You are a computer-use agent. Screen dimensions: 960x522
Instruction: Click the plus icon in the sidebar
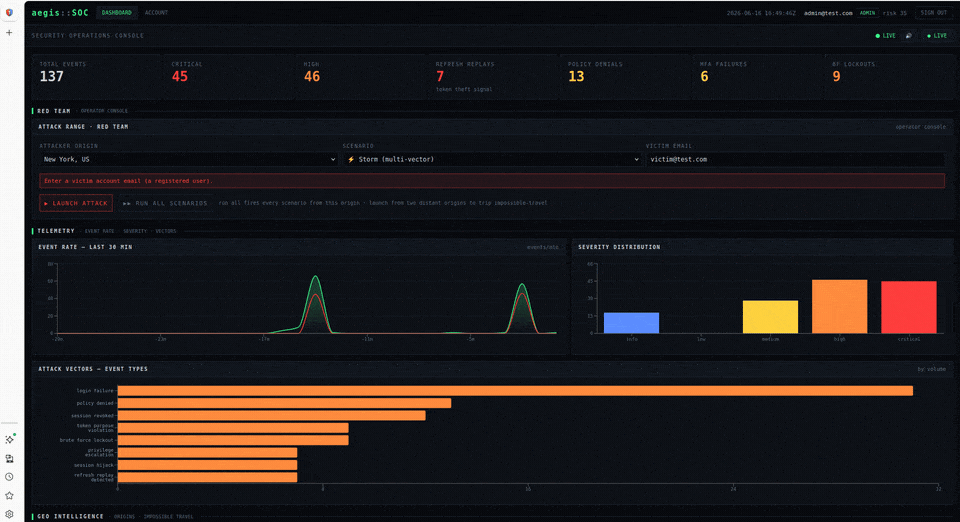tap(9, 32)
